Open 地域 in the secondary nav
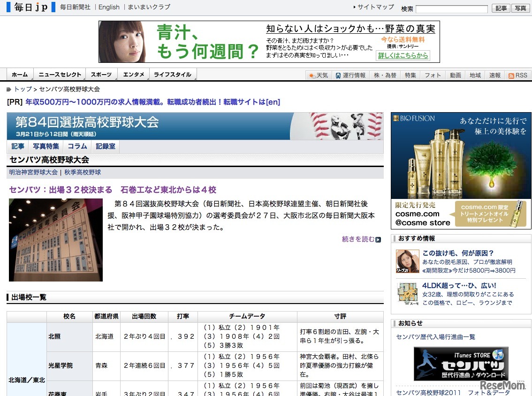Viewport: 532px width, 396px height. point(475,76)
